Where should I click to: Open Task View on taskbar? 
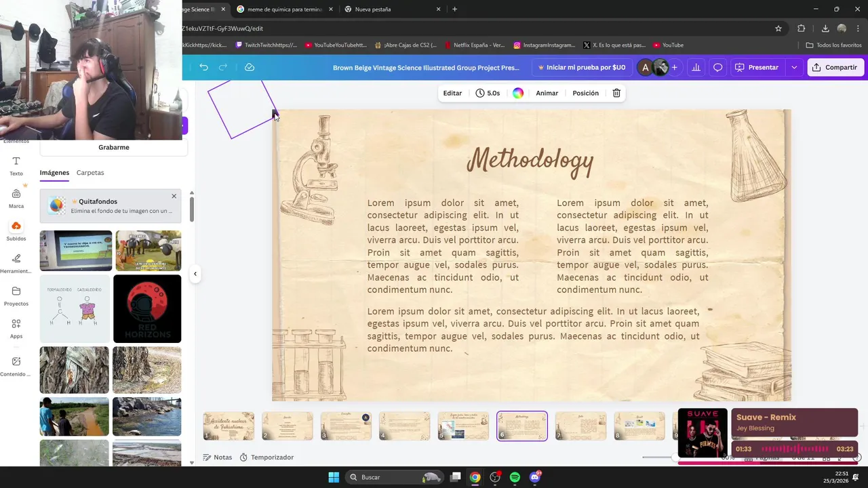click(x=456, y=477)
